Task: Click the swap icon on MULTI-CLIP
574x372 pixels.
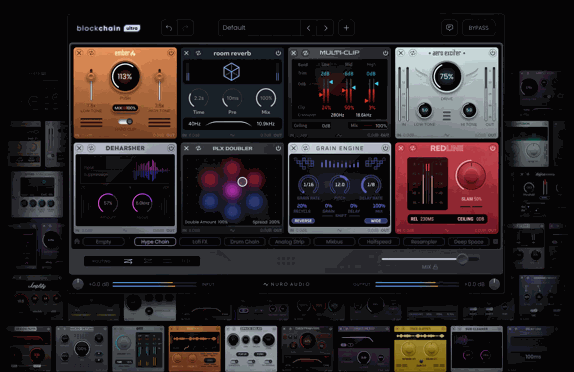Action: pyautogui.click(x=305, y=53)
